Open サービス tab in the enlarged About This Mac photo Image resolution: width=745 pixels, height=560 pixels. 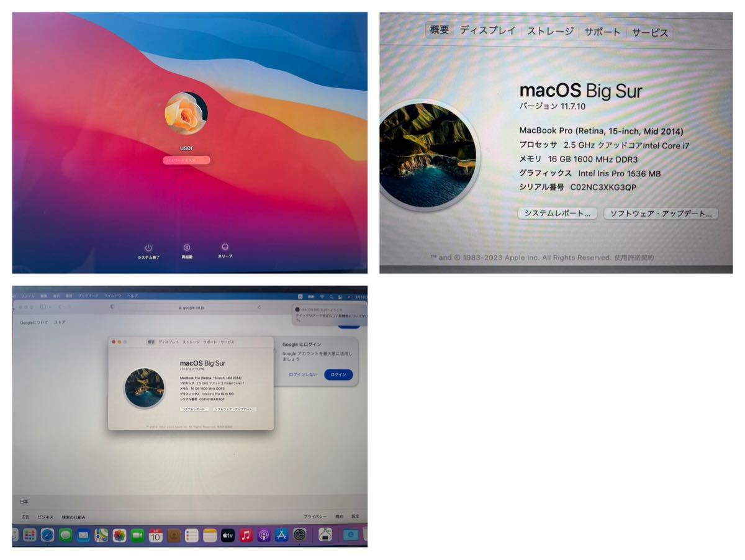(650, 32)
